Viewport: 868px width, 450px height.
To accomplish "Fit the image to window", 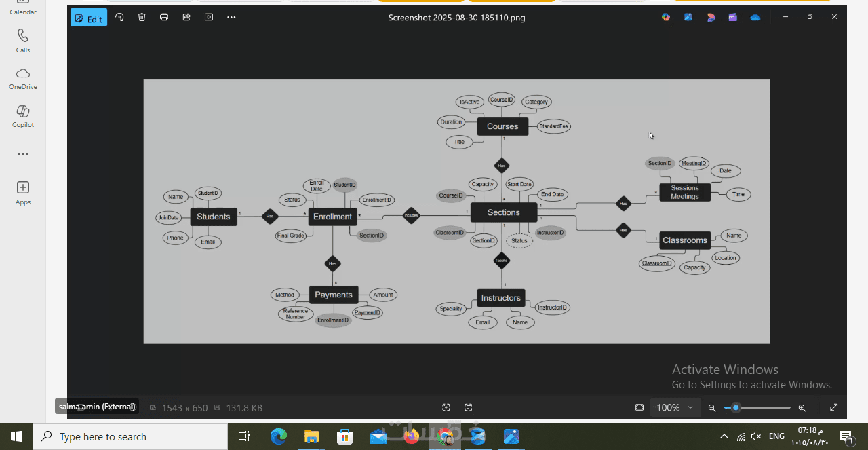I will coord(639,407).
